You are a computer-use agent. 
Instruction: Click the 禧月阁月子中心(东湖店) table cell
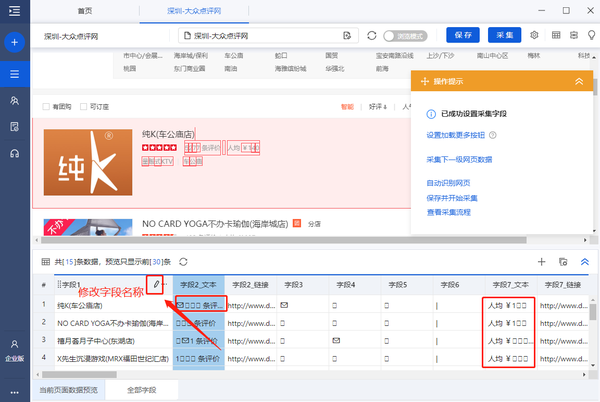click(x=113, y=341)
